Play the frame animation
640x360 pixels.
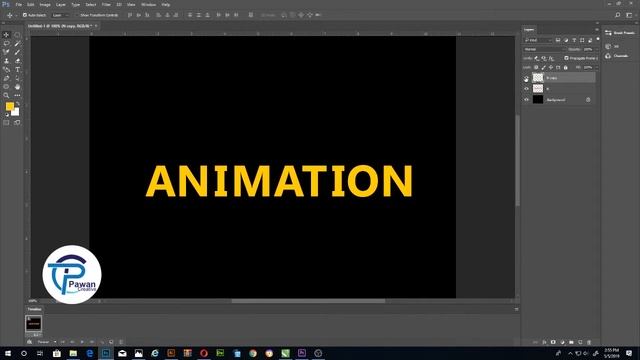pyautogui.click(x=82, y=342)
